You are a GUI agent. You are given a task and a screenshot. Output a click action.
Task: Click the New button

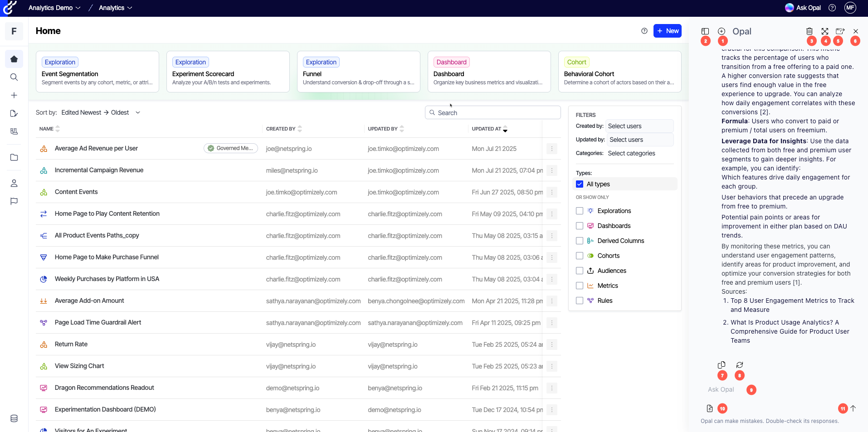click(x=667, y=31)
